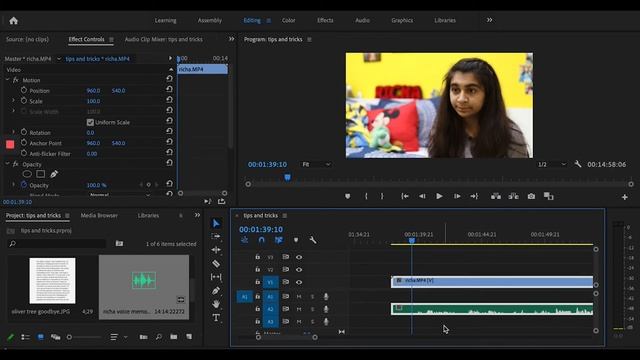Select the Track Select Forward tool
Viewport: 640px width, 360px height.
coord(216,236)
